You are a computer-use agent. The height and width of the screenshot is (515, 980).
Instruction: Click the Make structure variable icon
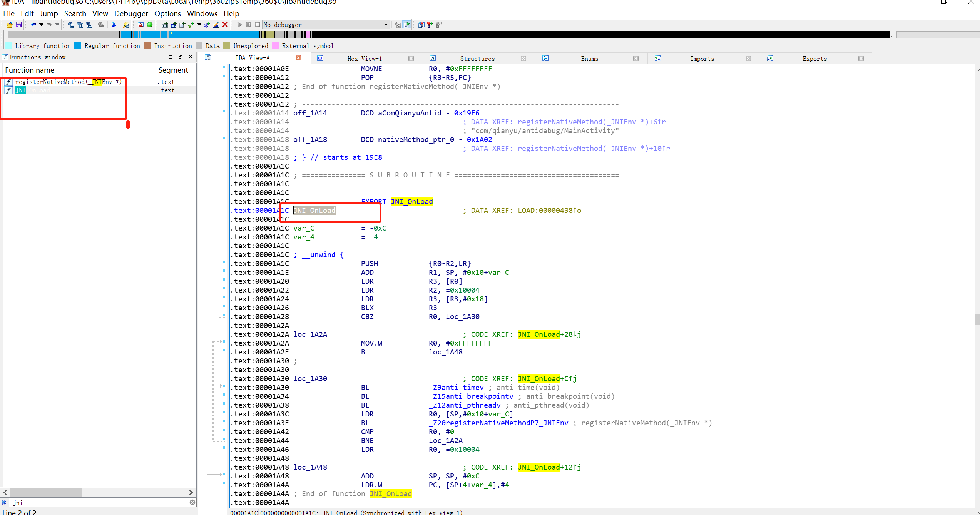tap(191, 25)
